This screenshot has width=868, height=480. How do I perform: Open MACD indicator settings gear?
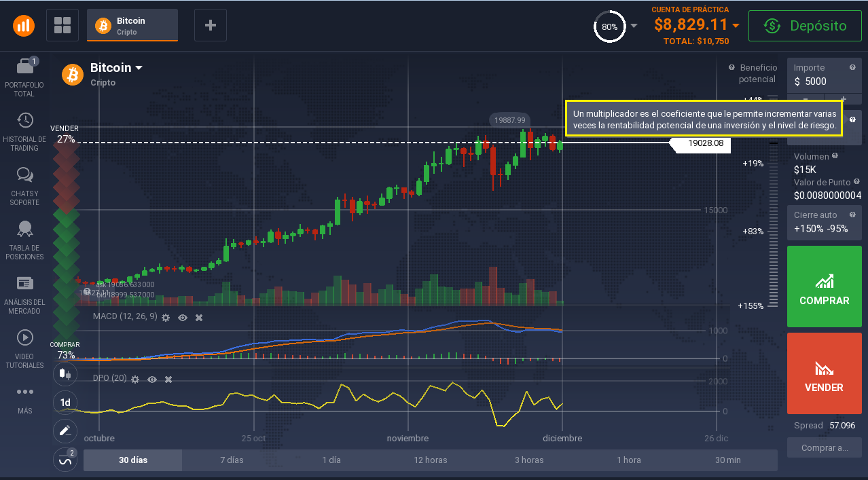point(166,317)
